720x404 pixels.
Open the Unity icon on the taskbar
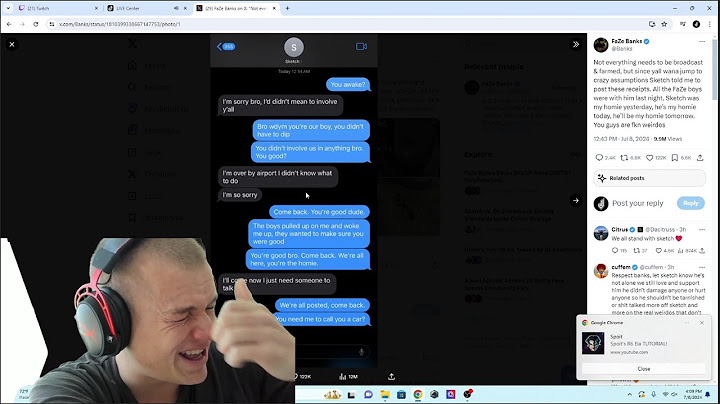click(x=434, y=394)
